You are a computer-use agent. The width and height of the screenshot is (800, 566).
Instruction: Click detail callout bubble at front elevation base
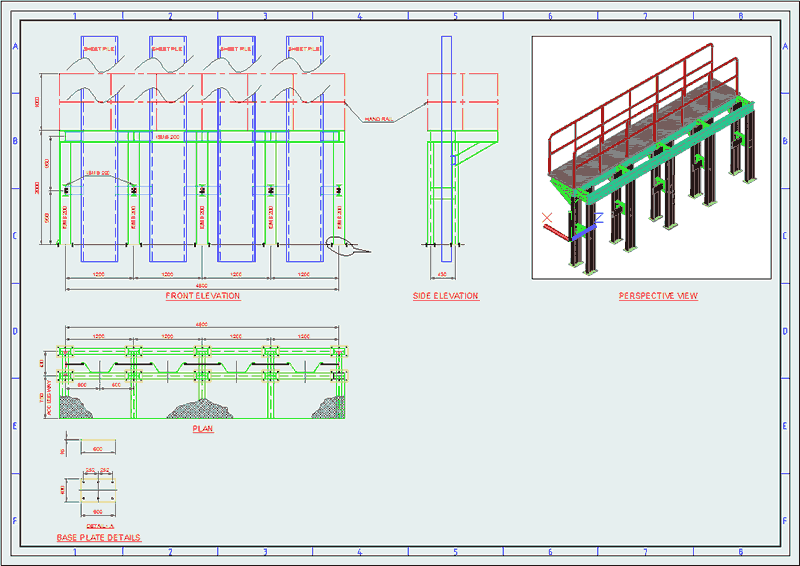pyautogui.click(x=348, y=246)
